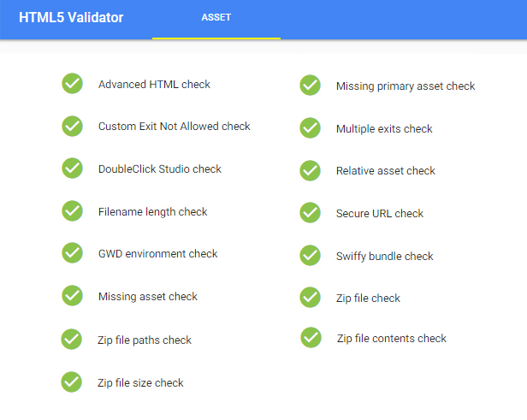Open the Custom Exit Not Allowed check text

[175, 127]
